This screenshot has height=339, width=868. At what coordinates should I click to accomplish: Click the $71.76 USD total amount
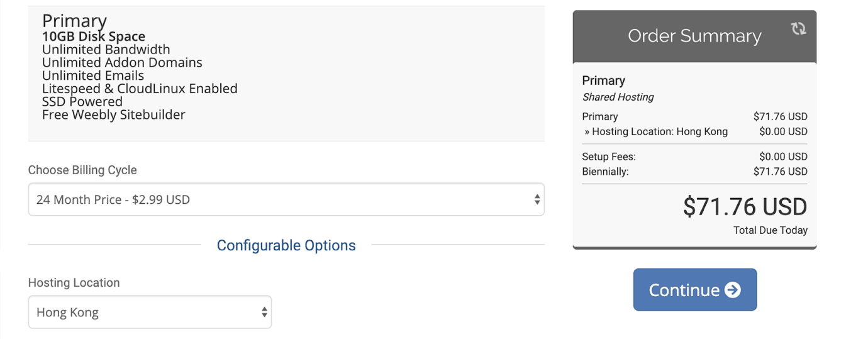(745, 207)
